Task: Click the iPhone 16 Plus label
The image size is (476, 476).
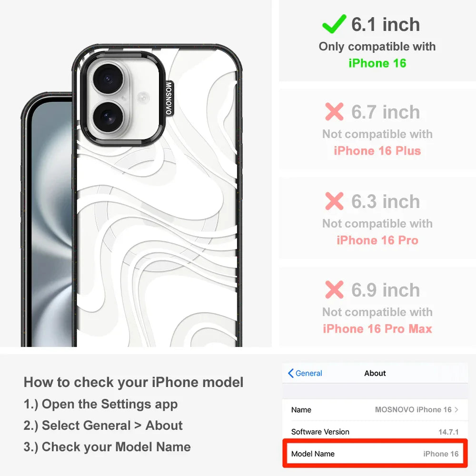Action: coord(377,150)
